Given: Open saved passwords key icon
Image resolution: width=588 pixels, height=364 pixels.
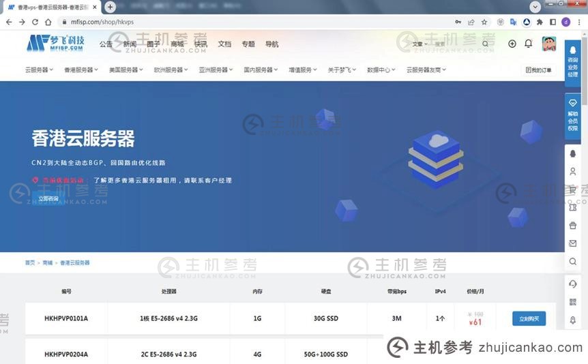Looking at the screenshot, I should [x=458, y=22].
